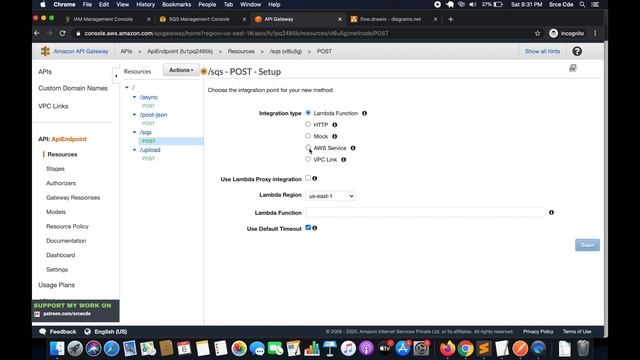640x360 pixels.
Task: Open Safari from the dock
Action: tap(111, 349)
